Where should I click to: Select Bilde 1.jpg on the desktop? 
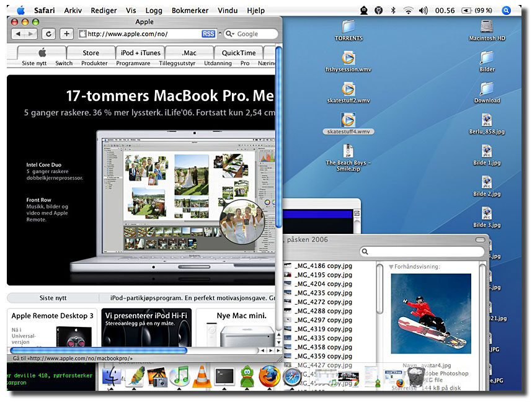point(487,155)
